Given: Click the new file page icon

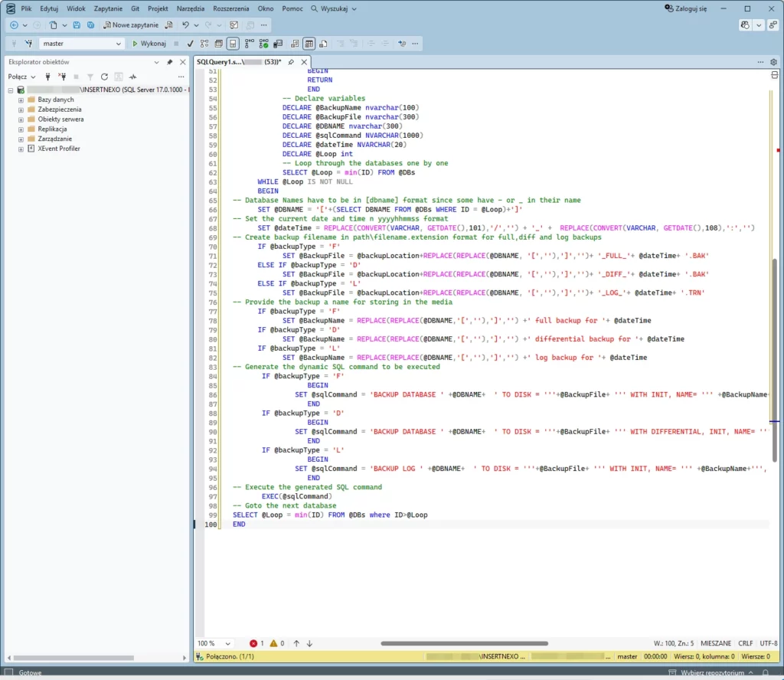Looking at the screenshot, I should click(53, 25).
